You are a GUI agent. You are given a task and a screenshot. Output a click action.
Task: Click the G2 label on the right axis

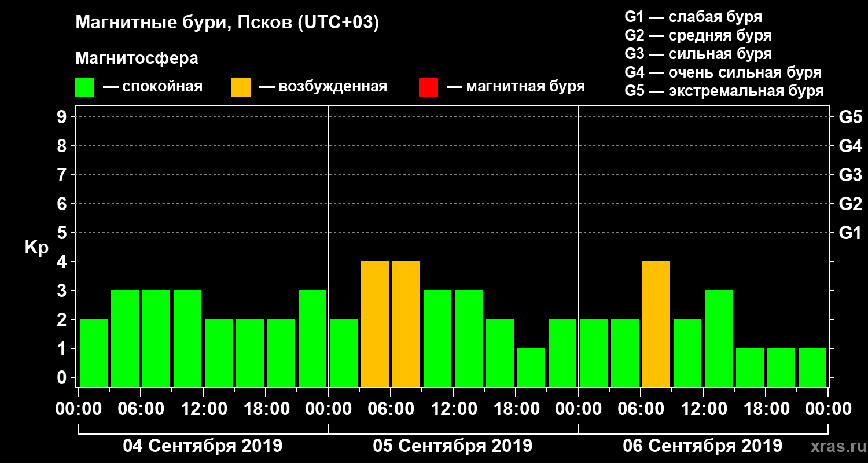click(851, 204)
